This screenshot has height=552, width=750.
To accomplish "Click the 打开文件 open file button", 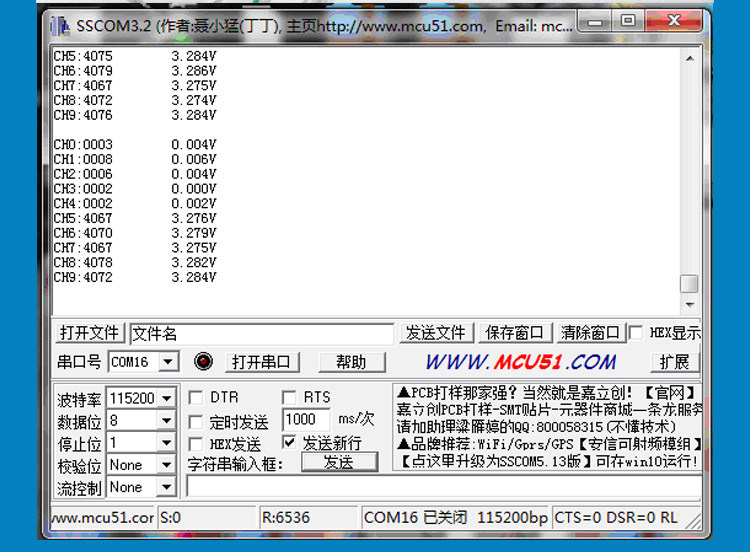I will (89, 332).
